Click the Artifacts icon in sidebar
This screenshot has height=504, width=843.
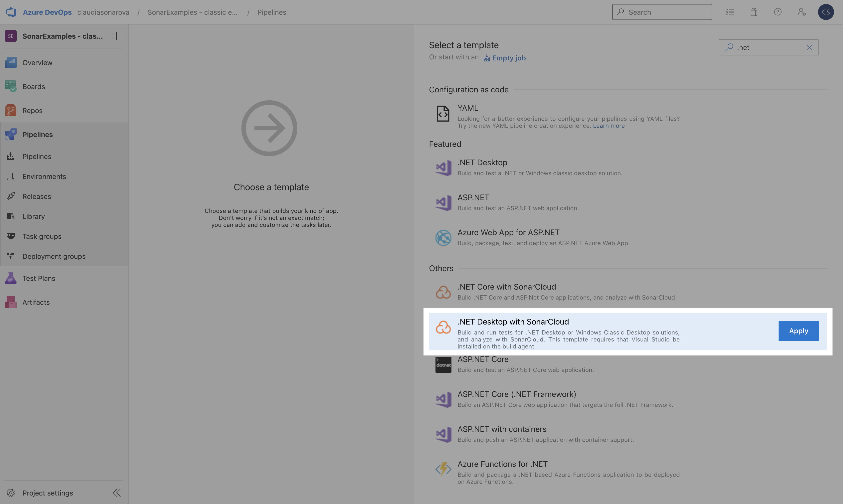point(11,302)
